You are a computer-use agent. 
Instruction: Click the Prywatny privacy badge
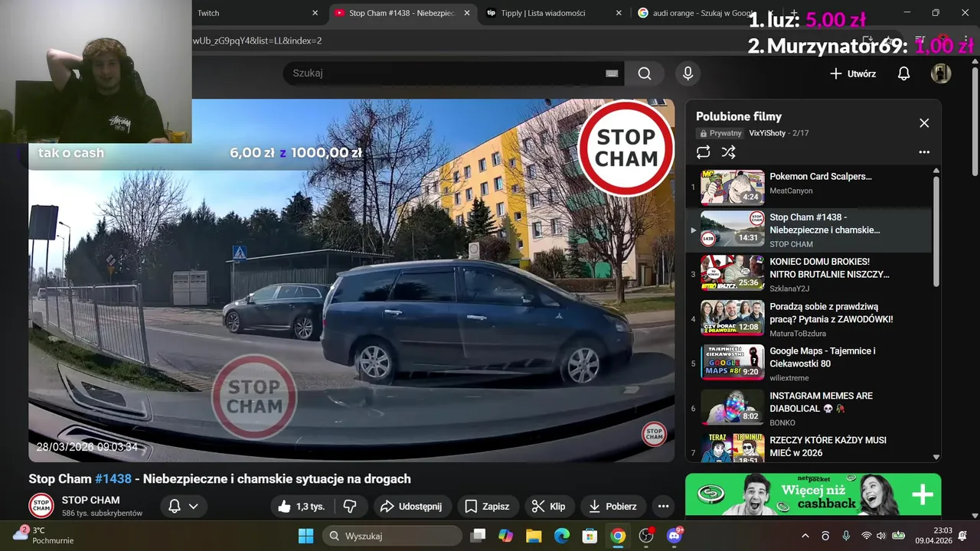(720, 133)
